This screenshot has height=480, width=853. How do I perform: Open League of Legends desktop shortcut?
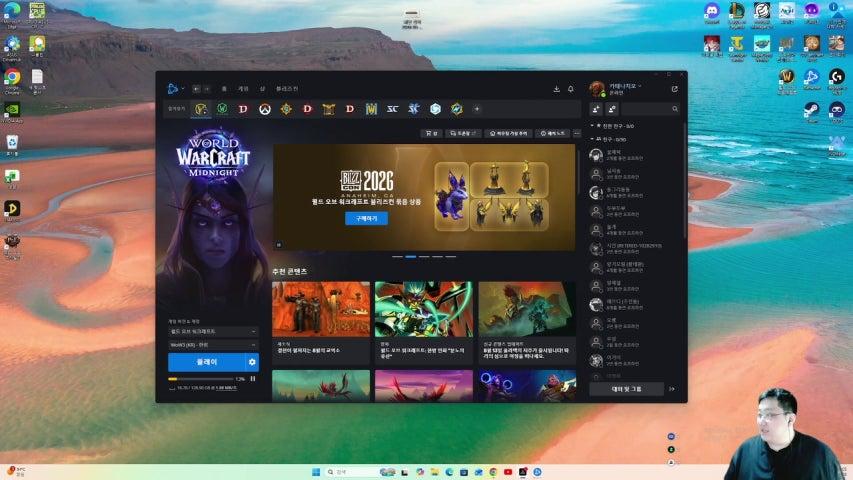click(x=737, y=13)
